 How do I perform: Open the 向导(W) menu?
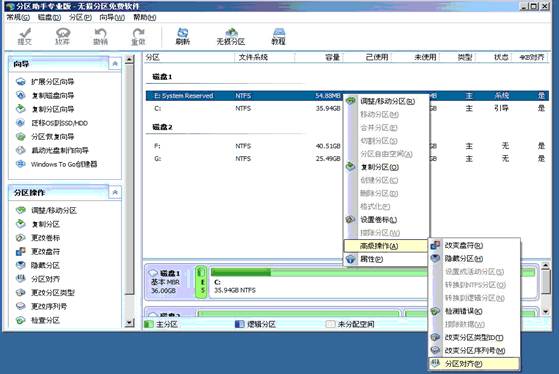click(112, 17)
